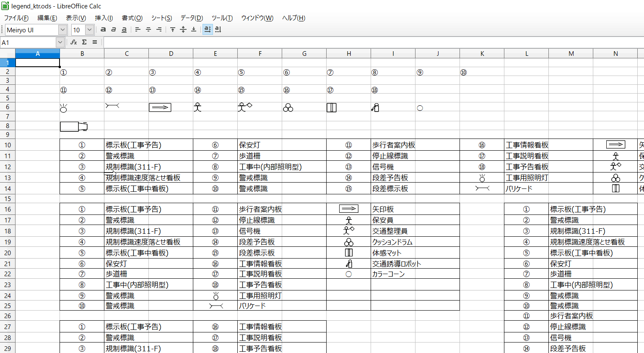Viewport: 644px width, 353px height.
Task: Click the formula equals sign button
Action: point(95,42)
